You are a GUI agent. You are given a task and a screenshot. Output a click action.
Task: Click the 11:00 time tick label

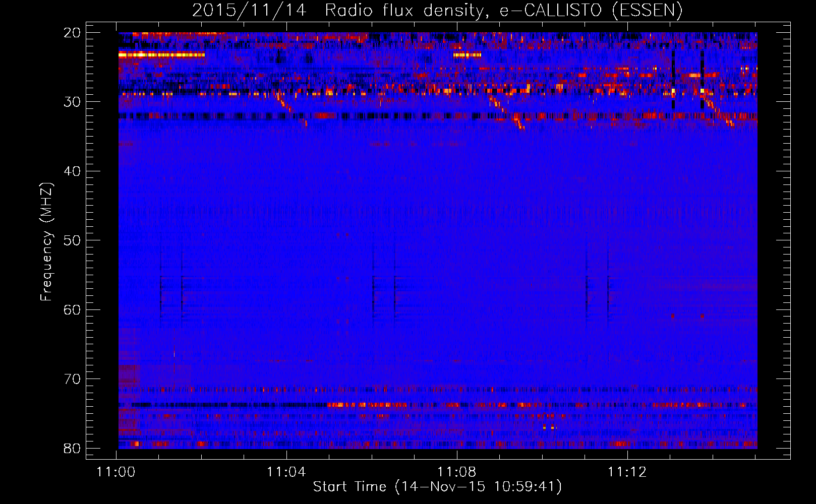(116, 472)
